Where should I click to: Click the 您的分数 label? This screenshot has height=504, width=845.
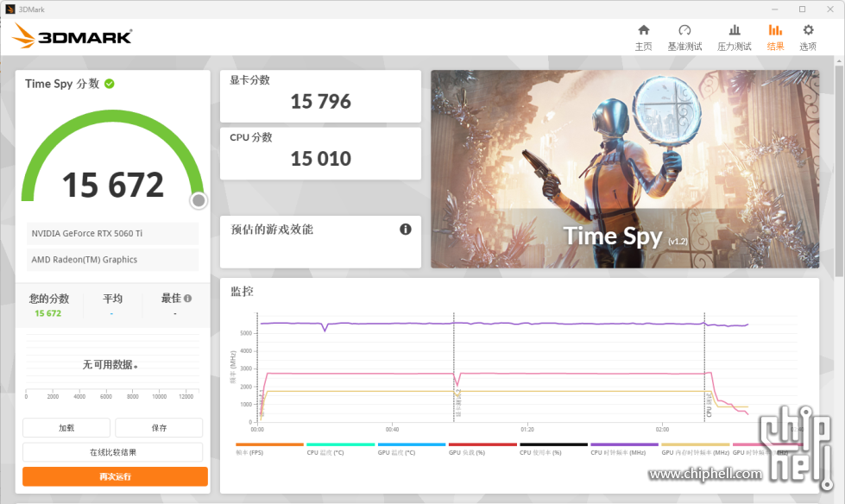[x=49, y=299]
